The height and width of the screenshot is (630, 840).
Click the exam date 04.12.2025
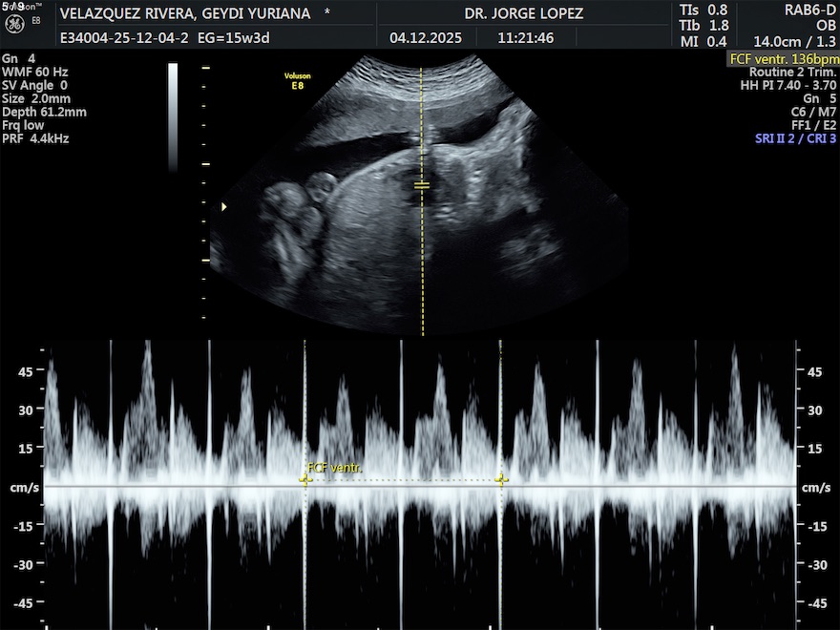click(x=424, y=39)
